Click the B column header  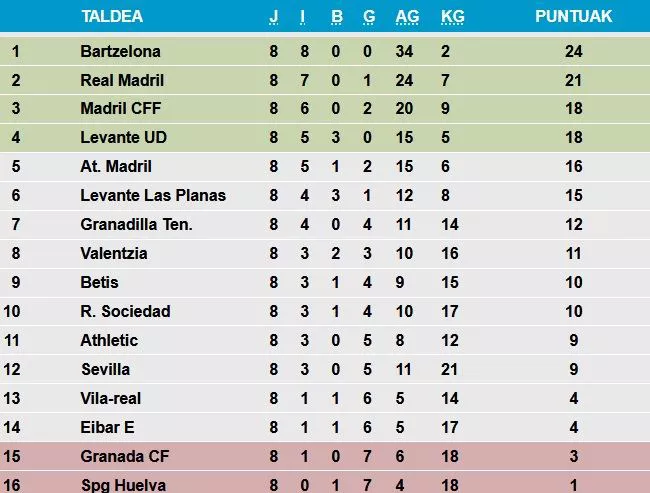click(337, 16)
